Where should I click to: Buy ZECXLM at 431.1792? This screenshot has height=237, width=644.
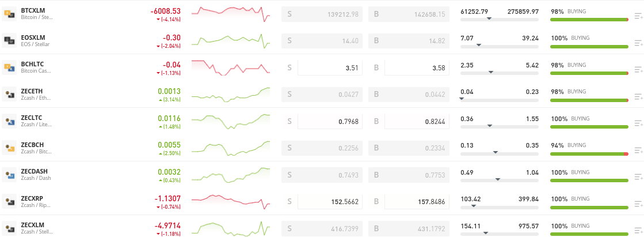409,229
